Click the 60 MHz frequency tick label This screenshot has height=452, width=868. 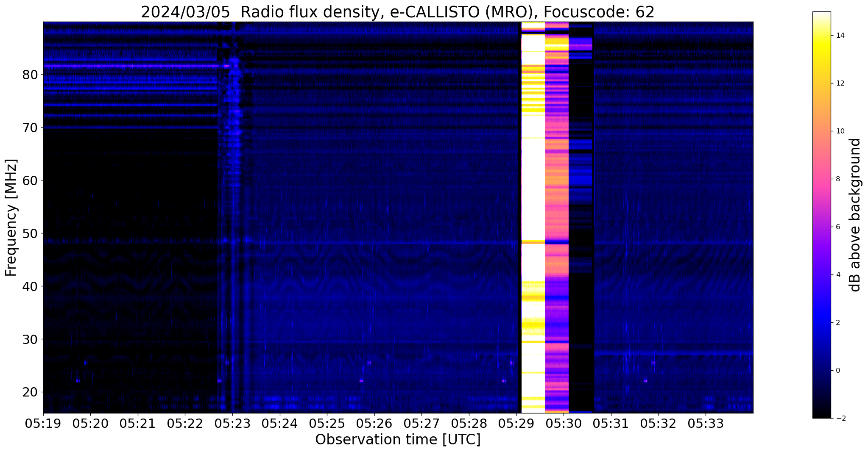30,180
